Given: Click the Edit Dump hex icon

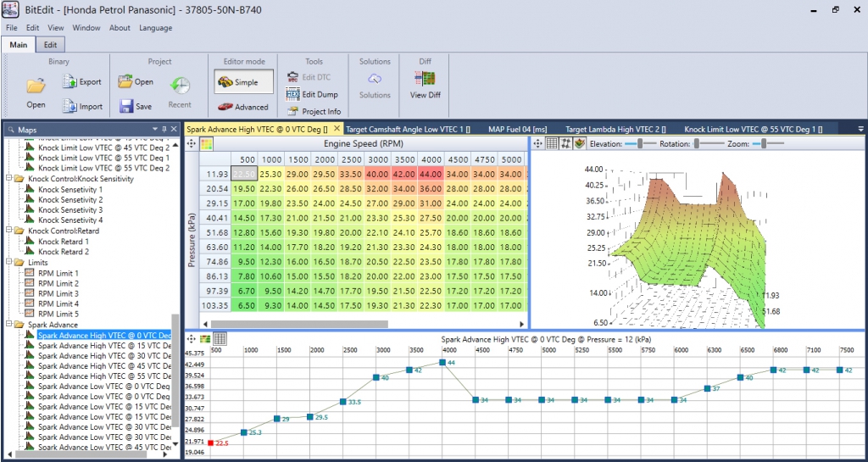Looking at the screenshot, I should click(x=293, y=94).
